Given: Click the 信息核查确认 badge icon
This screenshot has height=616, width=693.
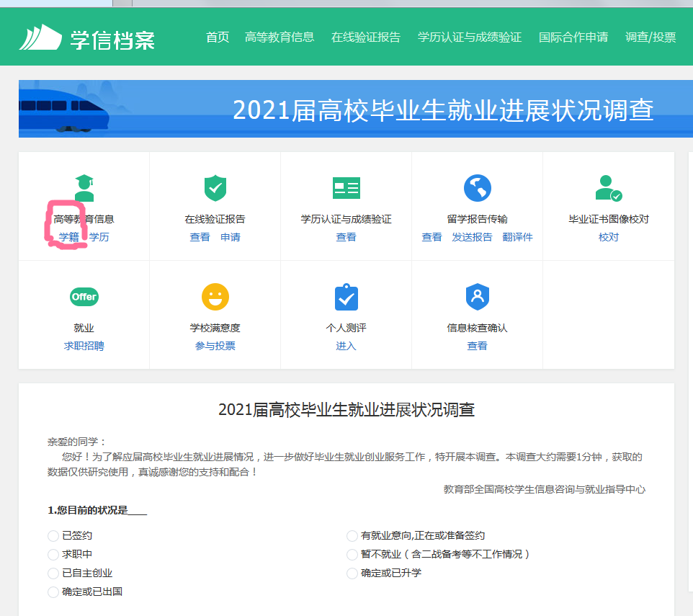Looking at the screenshot, I should 477,297.
